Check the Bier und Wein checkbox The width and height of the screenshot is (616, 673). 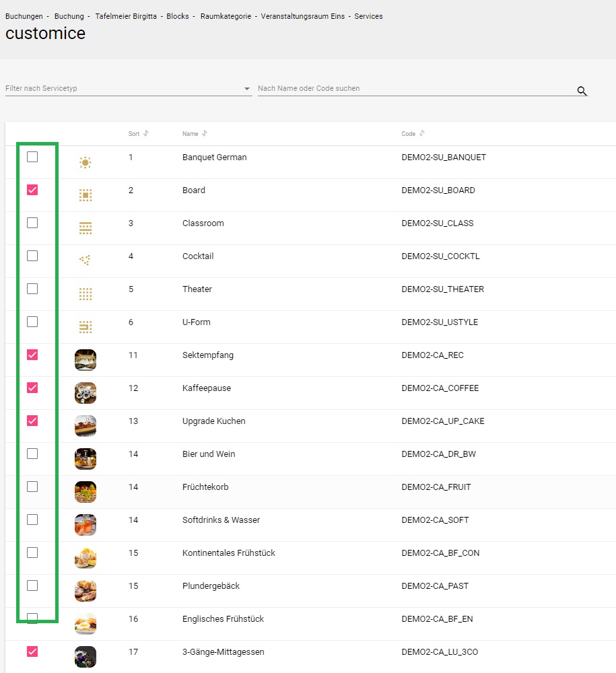click(32, 454)
